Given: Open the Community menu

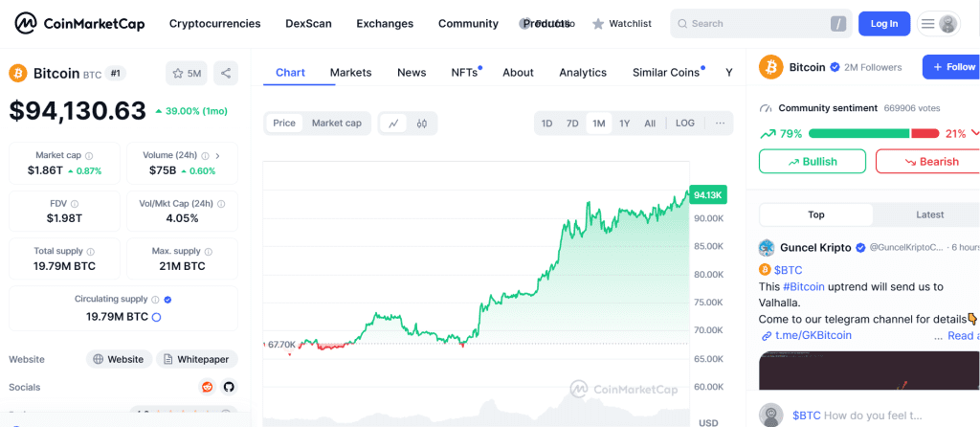Looking at the screenshot, I should click(x=468, y=24).
